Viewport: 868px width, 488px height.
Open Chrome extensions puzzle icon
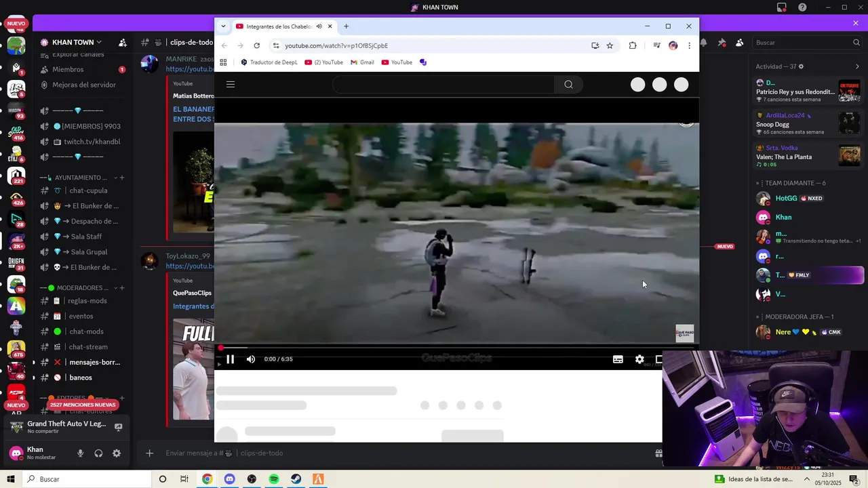(x=633, y=45)
